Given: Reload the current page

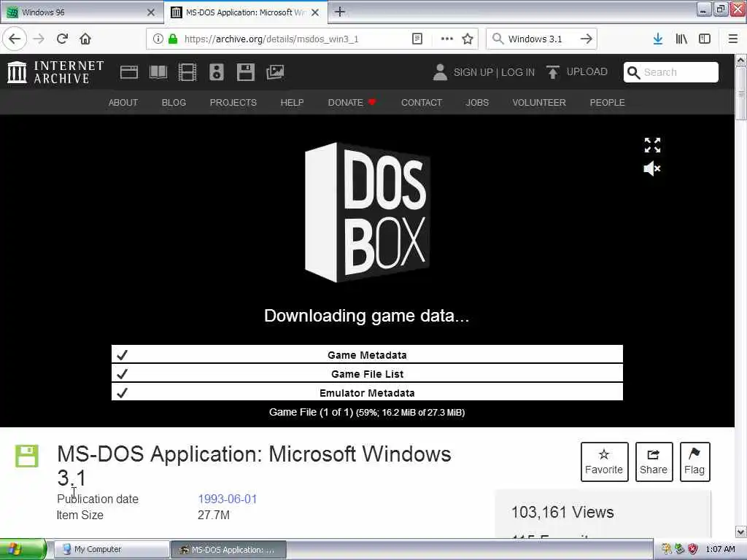Looking at the screenshot, I should point(62,39).
